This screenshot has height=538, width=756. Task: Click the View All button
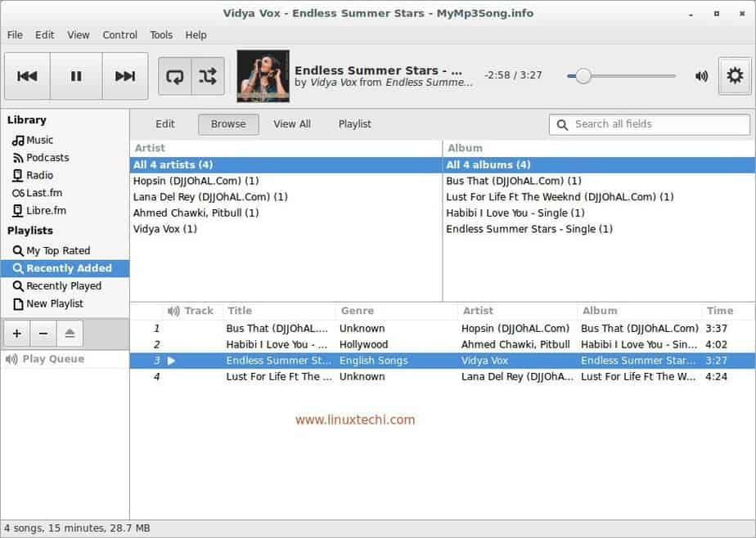291,124
